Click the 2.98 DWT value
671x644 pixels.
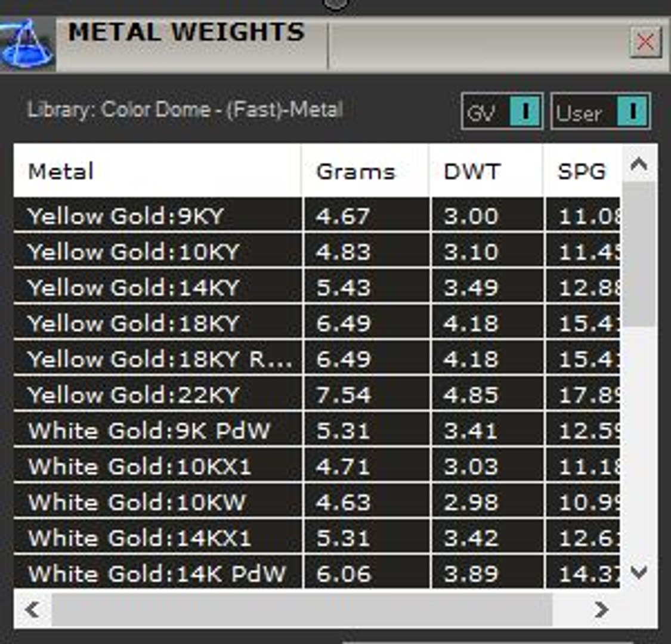(471, 502)
